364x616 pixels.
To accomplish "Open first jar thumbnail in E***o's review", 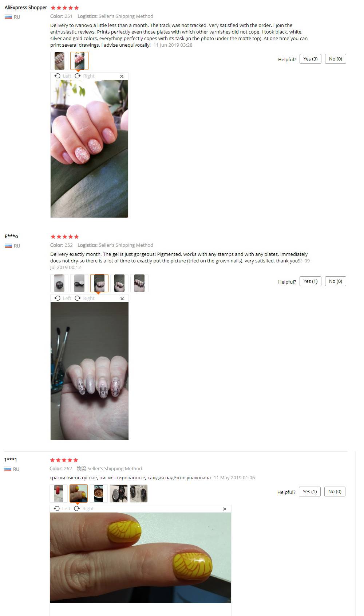I will click(x=59, y=283).
